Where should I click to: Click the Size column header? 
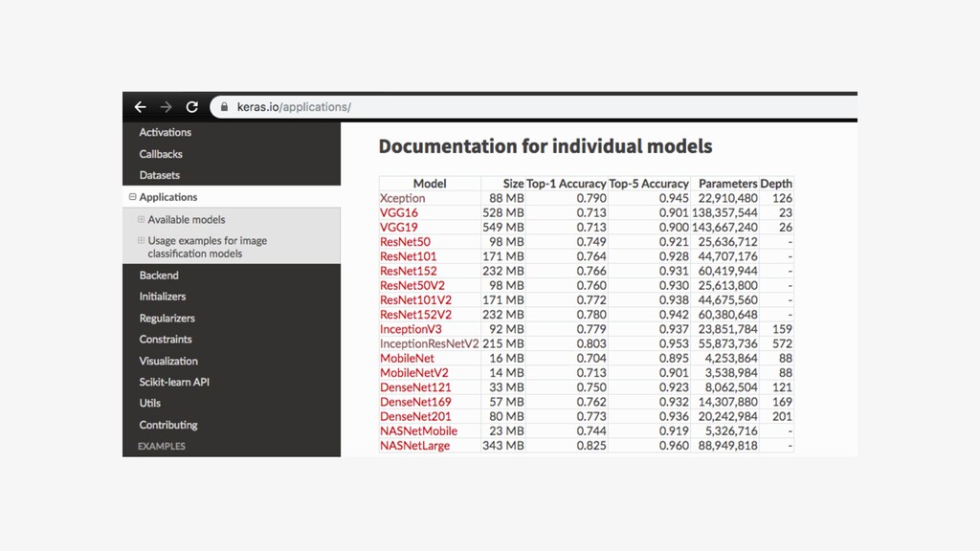(x=513, y=184)
